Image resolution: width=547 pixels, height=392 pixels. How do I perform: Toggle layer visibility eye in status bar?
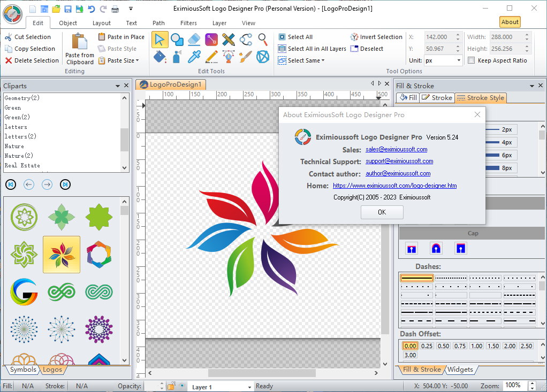point(182,386)
